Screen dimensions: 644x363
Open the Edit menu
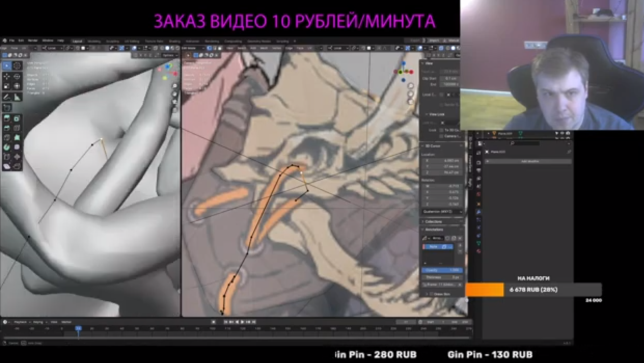21,41
